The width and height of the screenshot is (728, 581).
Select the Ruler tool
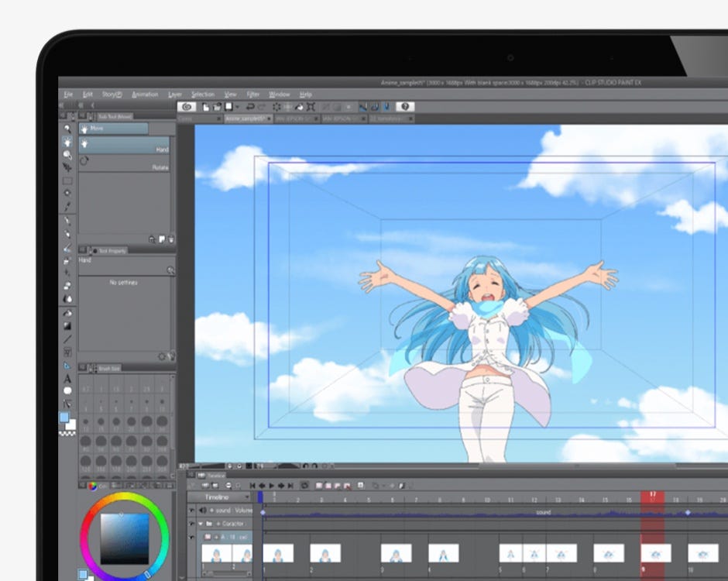click(67, 366)
